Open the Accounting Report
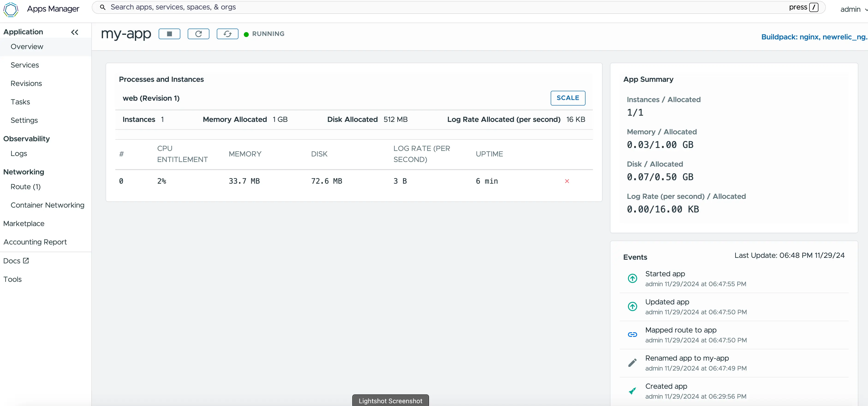Screen dimensions: 868x406 point(35,242)
